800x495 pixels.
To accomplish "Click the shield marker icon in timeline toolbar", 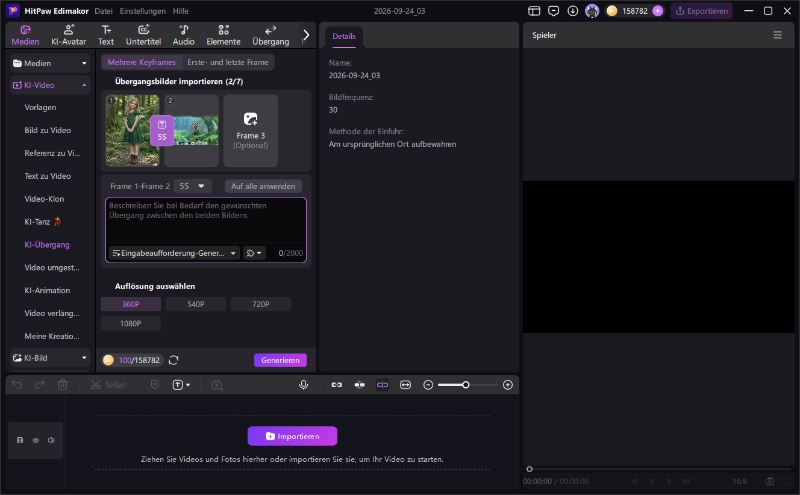I will click(155, 385).
